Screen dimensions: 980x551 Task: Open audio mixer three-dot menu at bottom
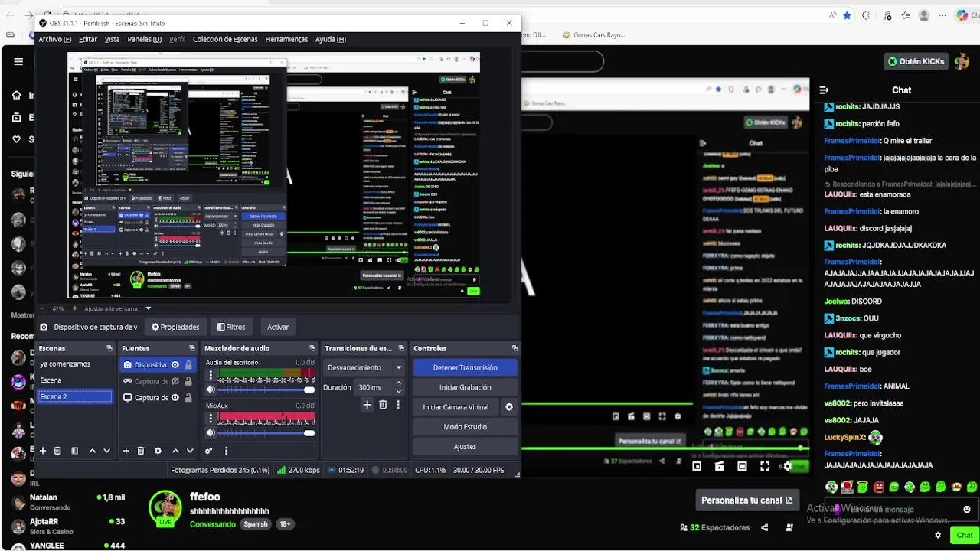tap(226, 451)
